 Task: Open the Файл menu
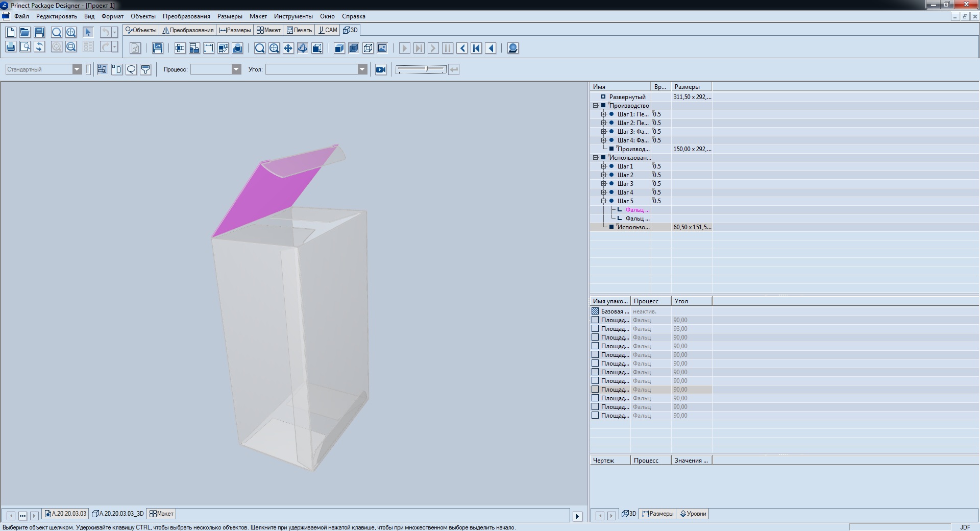21,16
